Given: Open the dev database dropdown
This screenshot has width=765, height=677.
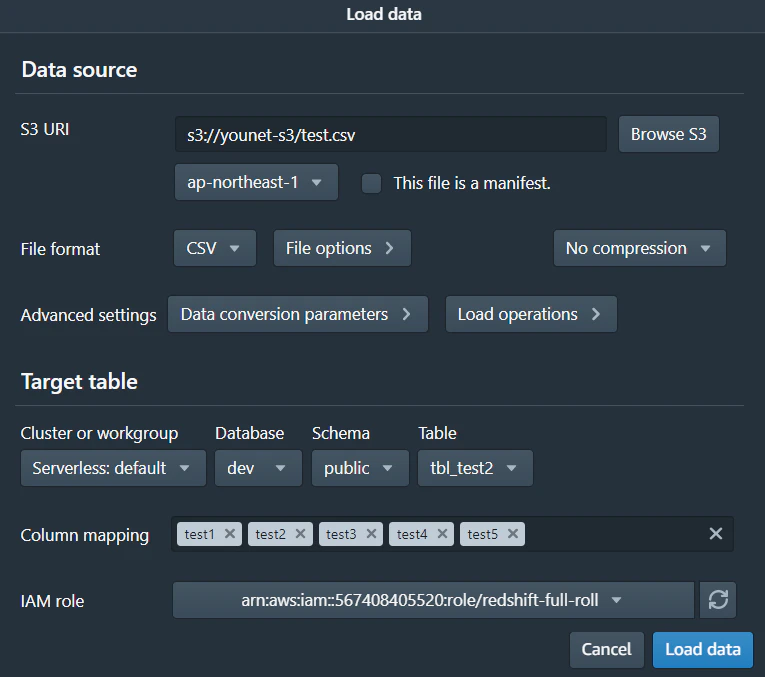Looking at the screenshot, I should click(258, 468).
